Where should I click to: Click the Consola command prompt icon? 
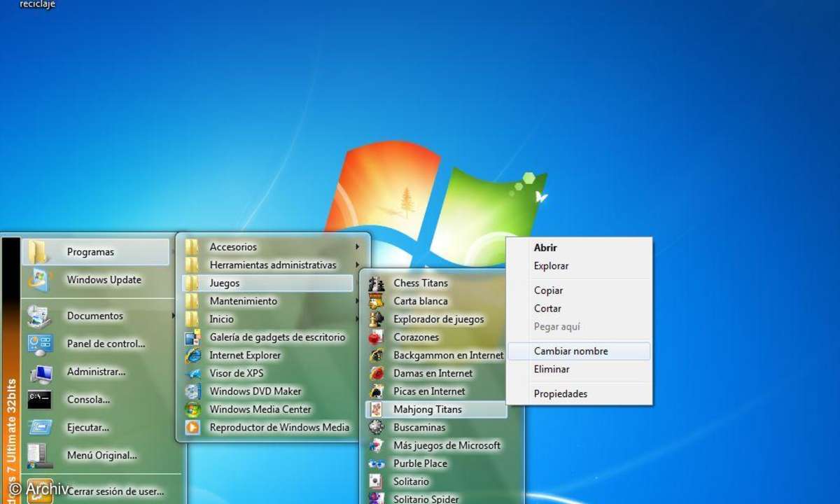point(39,400)
